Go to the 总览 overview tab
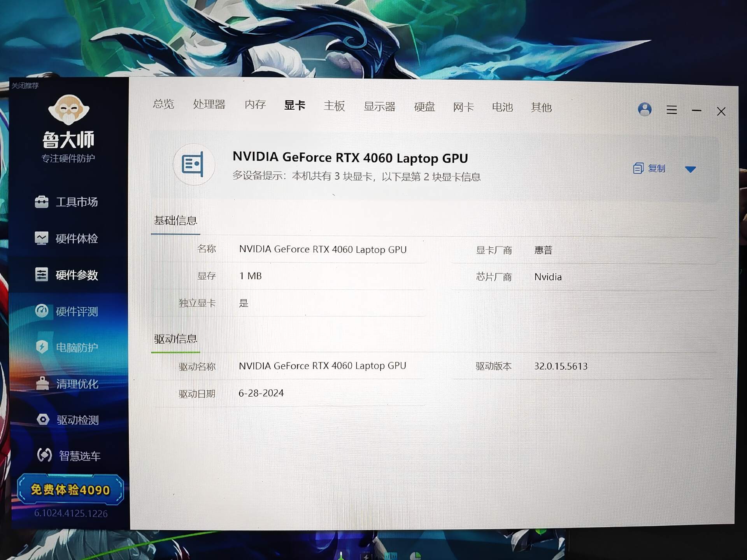 click(163, 104)
